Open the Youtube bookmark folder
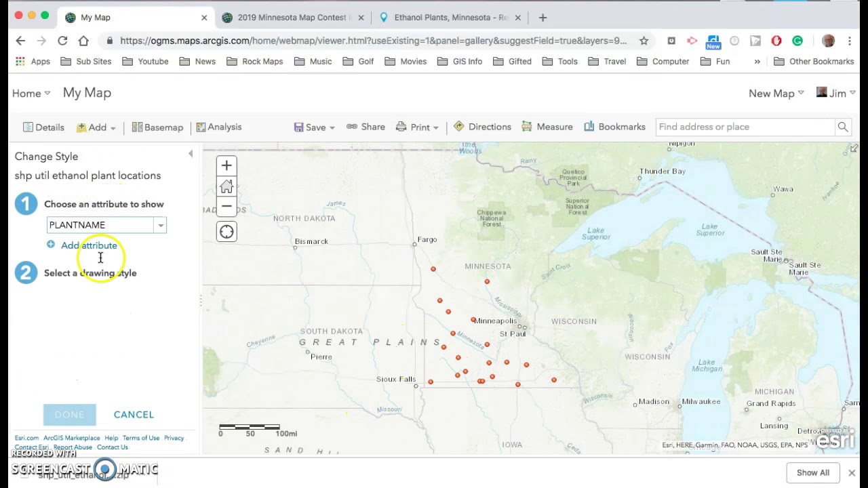868x488 pixels. tap(145, 62)
